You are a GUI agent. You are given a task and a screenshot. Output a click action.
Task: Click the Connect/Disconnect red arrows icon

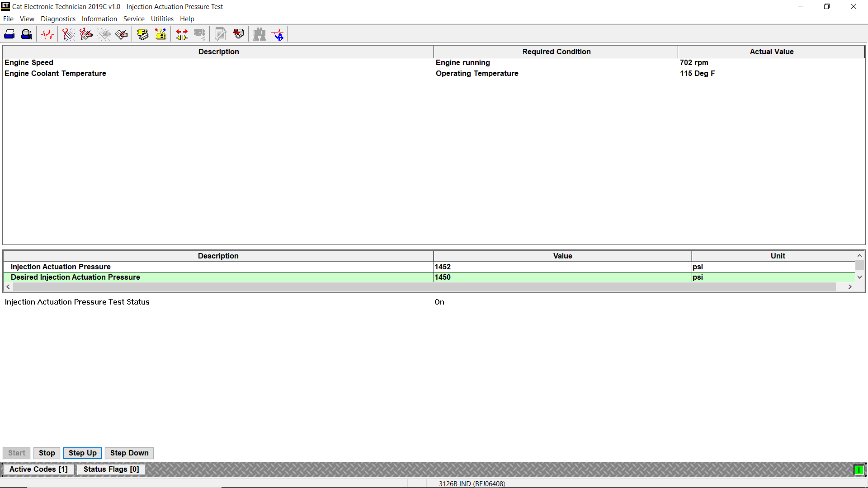[182, 34]
